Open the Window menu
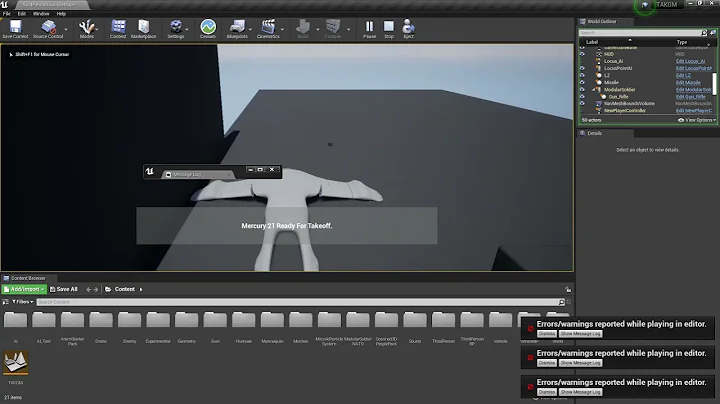Image resolution: width=720 pixels, height=404 pixels. coord(41,14)
